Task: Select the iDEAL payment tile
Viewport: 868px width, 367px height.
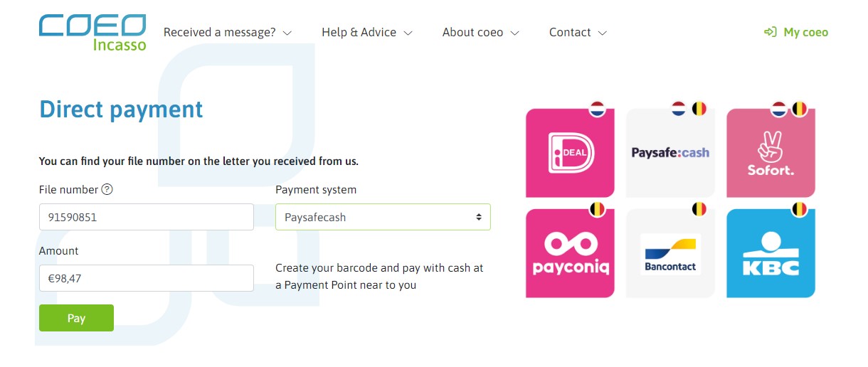Action: point(570,153)
